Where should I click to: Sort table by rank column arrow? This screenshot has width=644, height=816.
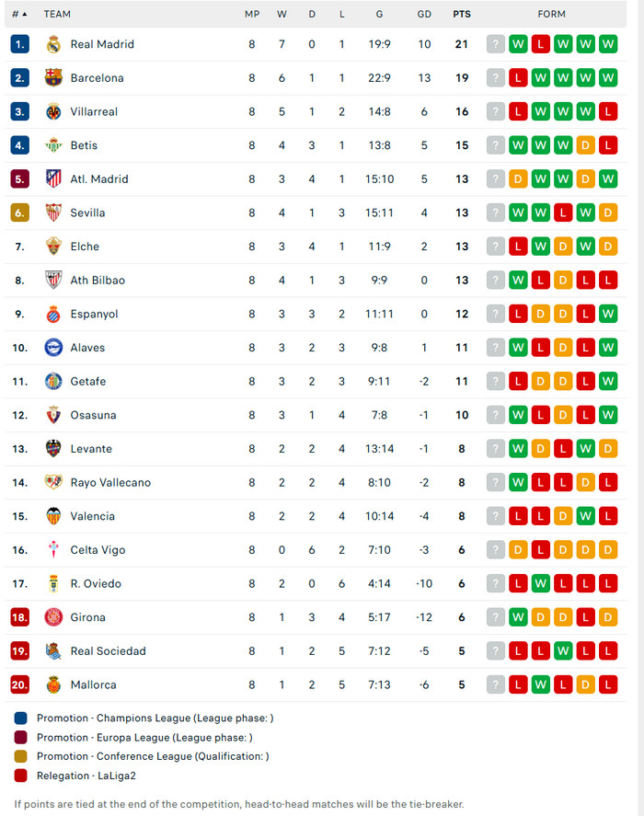coord(24,15)
